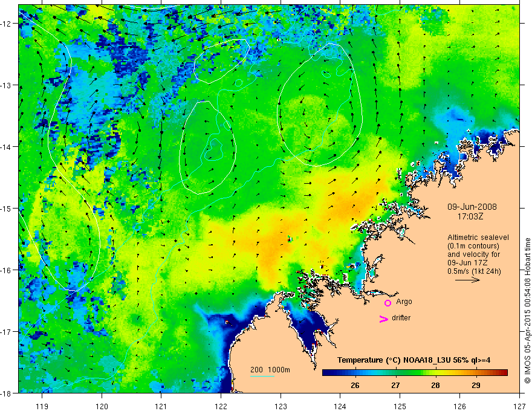Viewport: 532px width, 411px height.
Task: Click the 'drifter' legend label
Action: [x=401, y=318]
